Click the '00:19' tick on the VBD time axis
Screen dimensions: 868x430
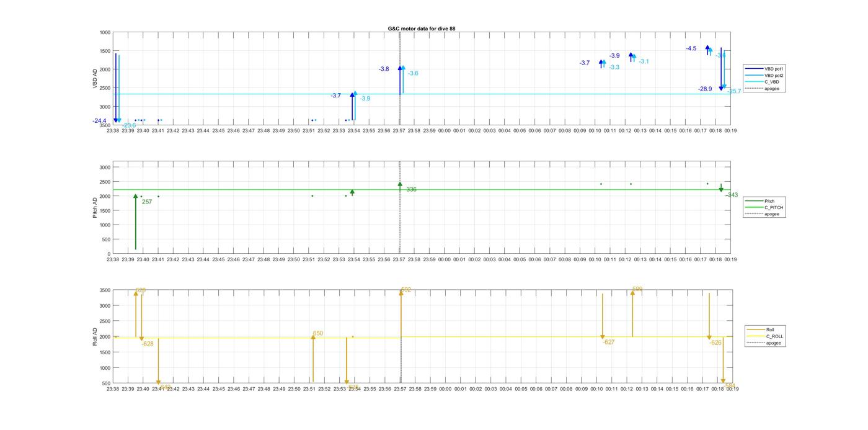point(730,131)
